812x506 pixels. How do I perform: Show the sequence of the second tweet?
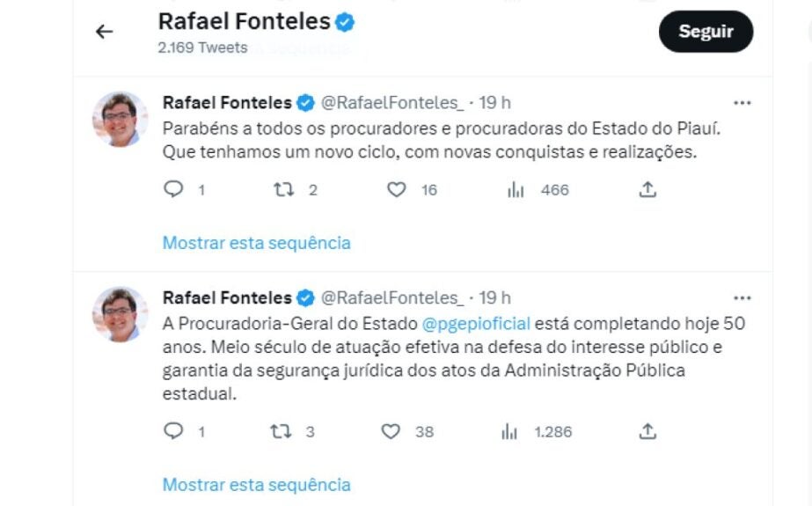click(x=256, y=485)
